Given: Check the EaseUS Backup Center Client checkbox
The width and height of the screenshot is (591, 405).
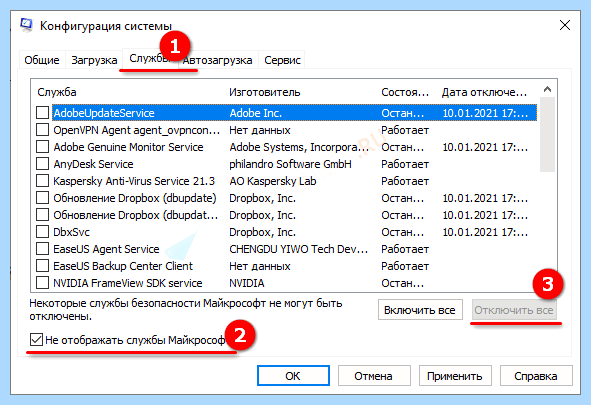Looking at the screenshot, I should click(42, 266).
